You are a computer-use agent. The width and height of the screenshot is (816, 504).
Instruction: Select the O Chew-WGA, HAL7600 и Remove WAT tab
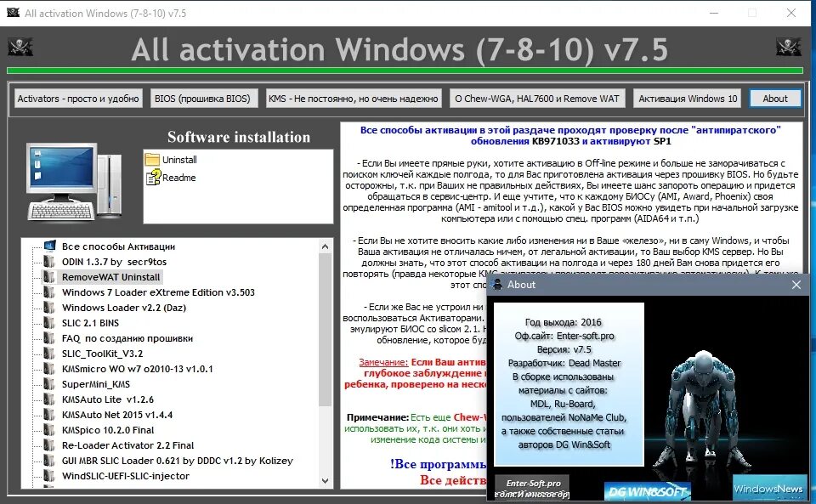point(537,99)
